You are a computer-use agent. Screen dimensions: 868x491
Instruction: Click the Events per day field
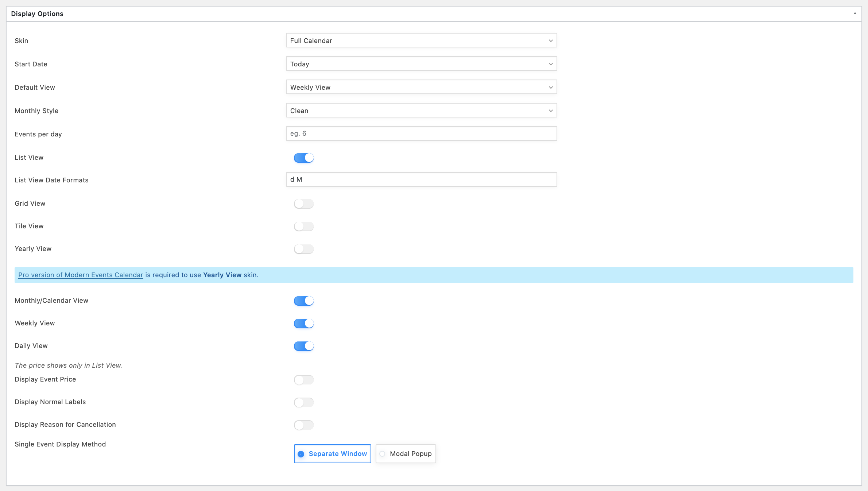coord(421,134)
